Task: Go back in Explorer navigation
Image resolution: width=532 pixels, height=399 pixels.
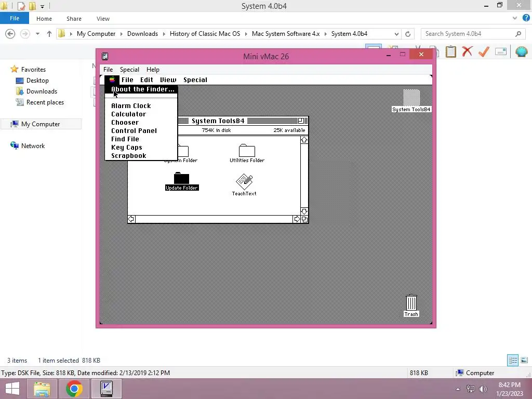Action: coord(10,34)
